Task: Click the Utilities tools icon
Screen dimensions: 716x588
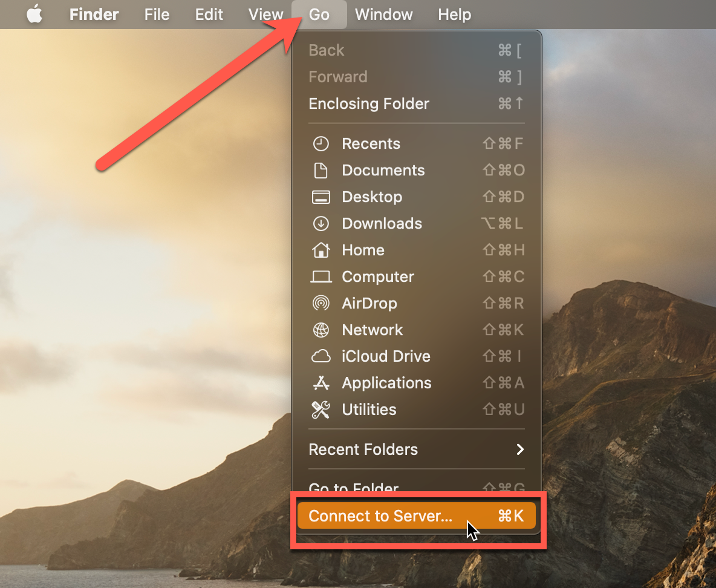Action: tap(321, 410)
